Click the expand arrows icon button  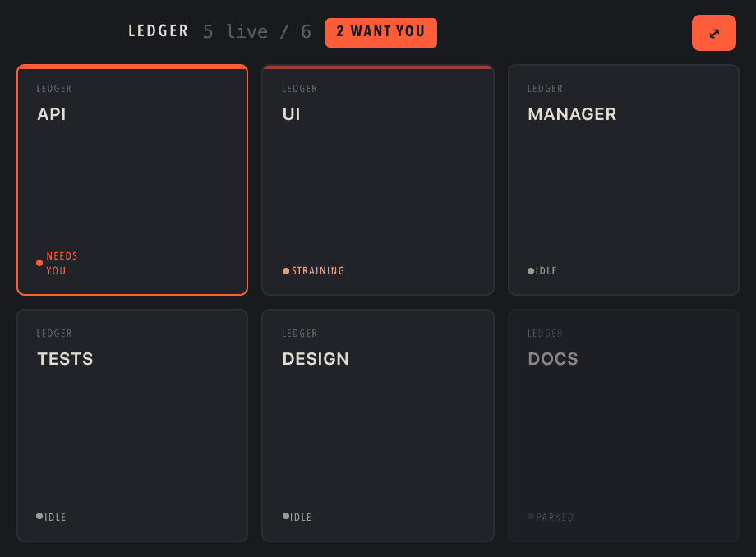click(713, 33)
